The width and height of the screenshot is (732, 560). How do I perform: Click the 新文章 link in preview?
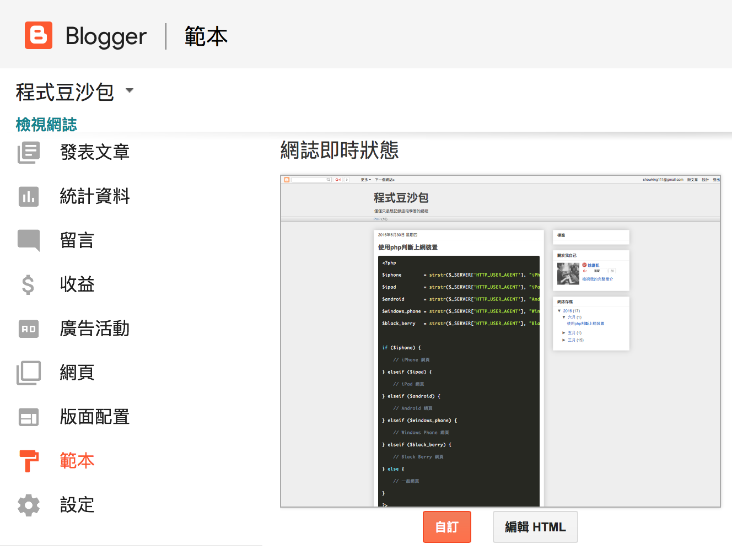coord(692,180)
